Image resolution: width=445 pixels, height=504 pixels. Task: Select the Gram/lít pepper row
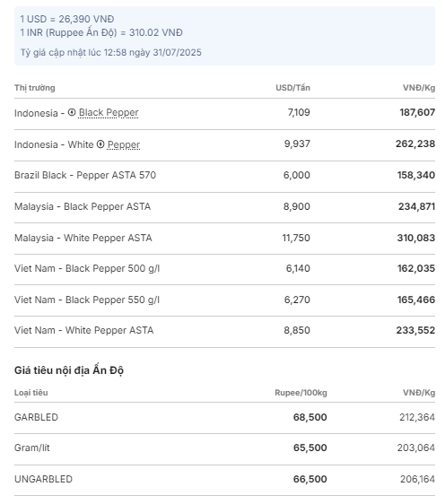[224, 448]
